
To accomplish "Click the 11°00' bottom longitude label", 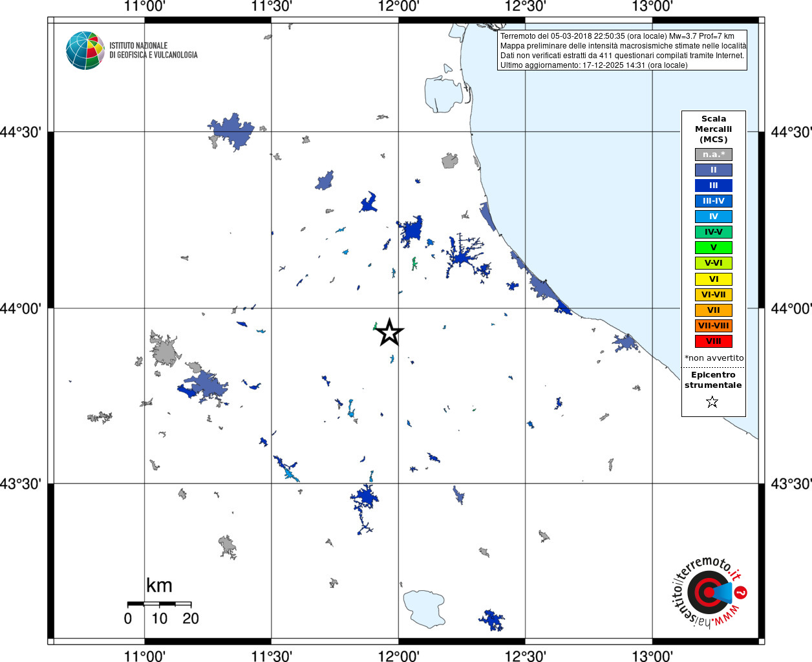I will coord(145,656).
